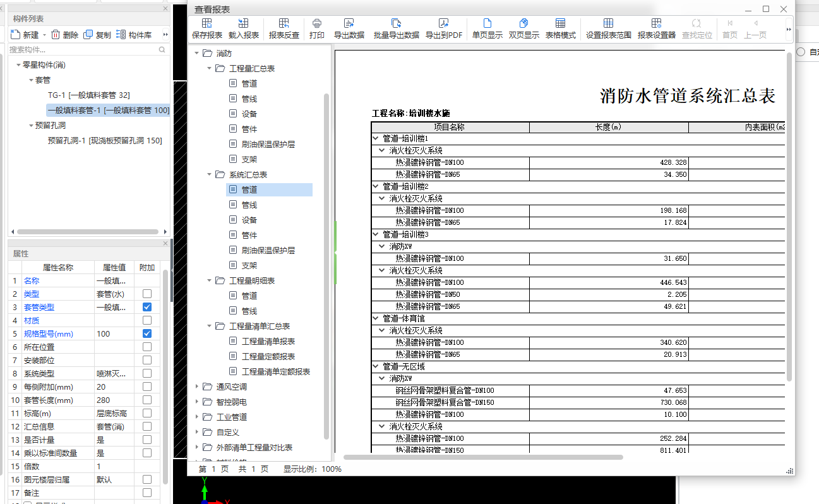Expand the 智控弱电 tree node
Viewport: 819px width, 504px height.
pos(197,402)
